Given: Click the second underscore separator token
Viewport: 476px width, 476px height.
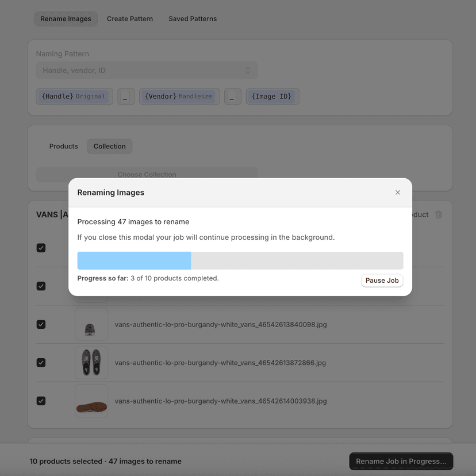Looking at the screenshot, I should click(232, 96).
